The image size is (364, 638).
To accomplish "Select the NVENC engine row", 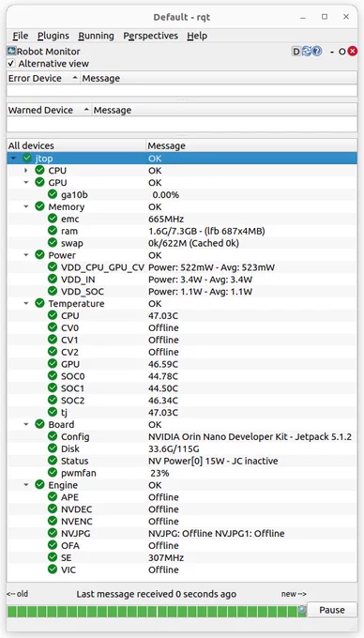I will tap(182, 522).
